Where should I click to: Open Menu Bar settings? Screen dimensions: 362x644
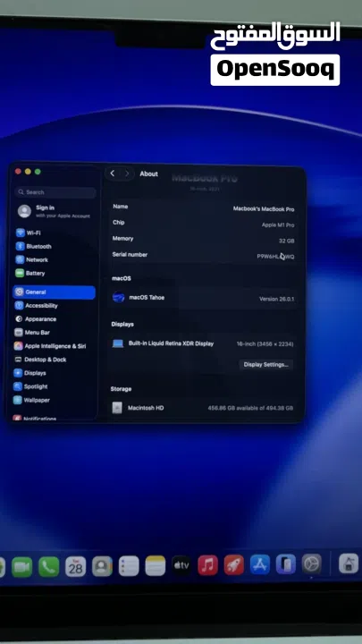click(32, 333)
